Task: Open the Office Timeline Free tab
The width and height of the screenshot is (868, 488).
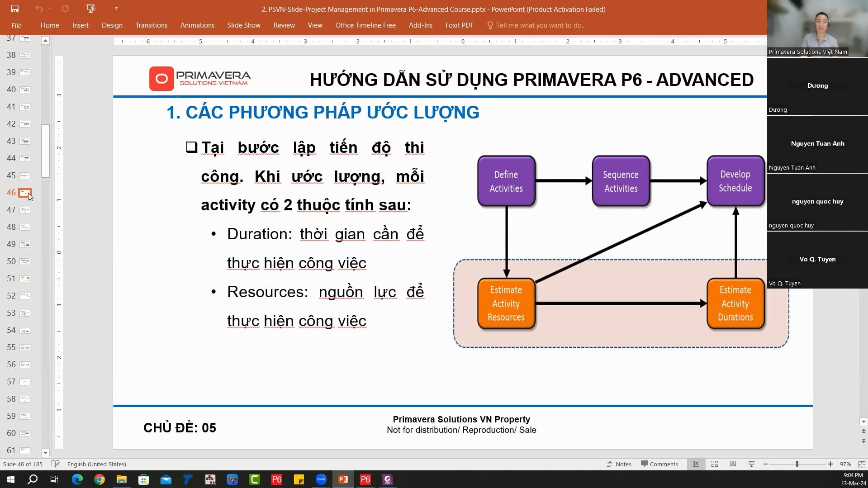Action: coord(365,25)
